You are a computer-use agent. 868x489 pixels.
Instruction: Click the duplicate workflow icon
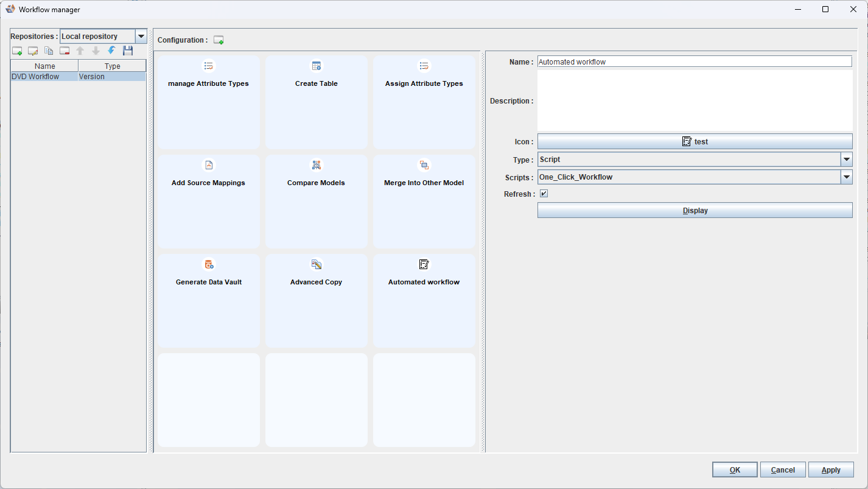point(49,51)
